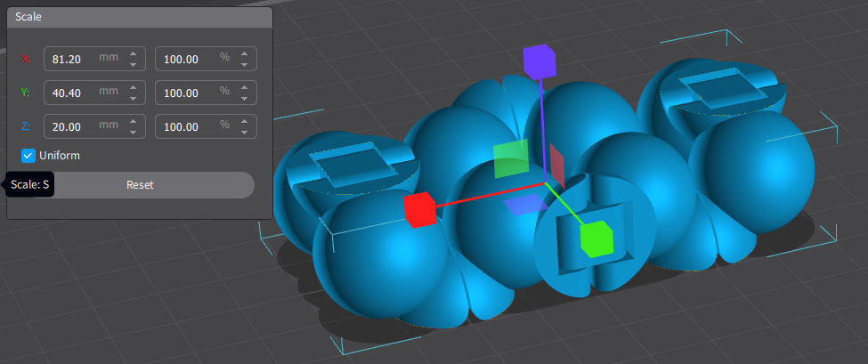Click the Reset button in Scale panel

pos(140,185)
